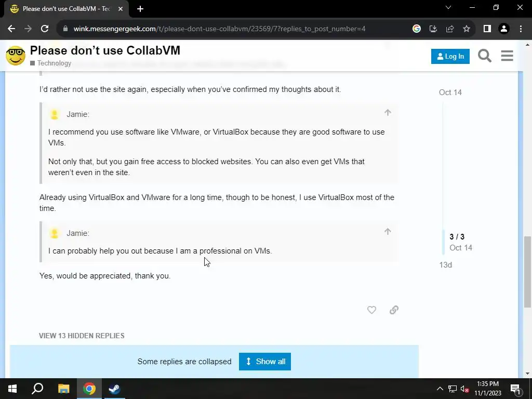Click the Log In button

[x=450, y=56]
